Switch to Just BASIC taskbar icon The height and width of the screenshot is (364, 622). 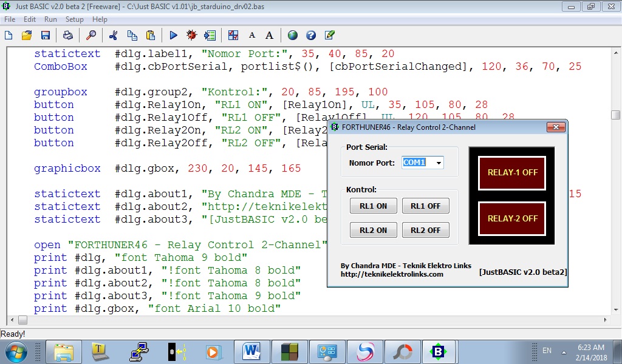[x=438, y=352]
